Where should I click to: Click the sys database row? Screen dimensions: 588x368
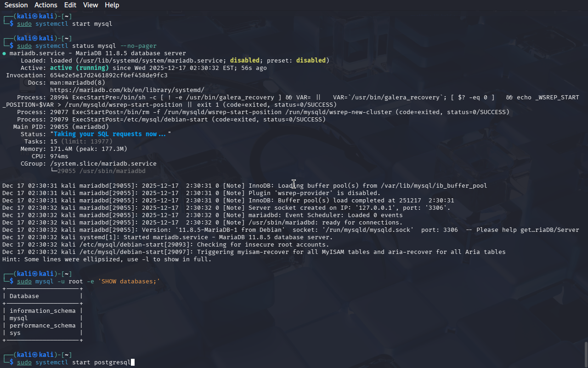tap(15, 333)
